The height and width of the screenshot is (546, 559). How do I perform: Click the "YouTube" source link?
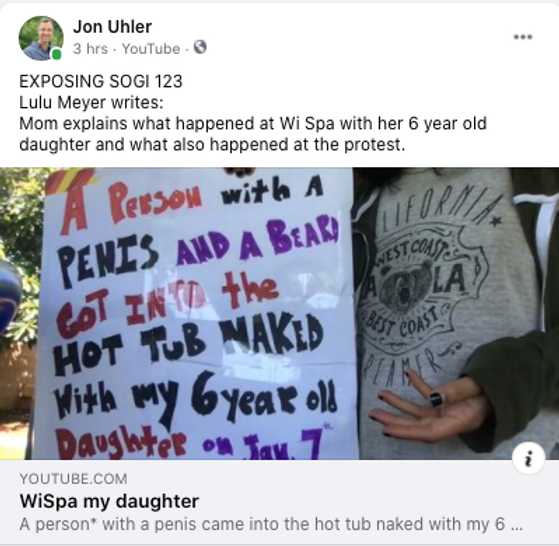tap(151, 49)
